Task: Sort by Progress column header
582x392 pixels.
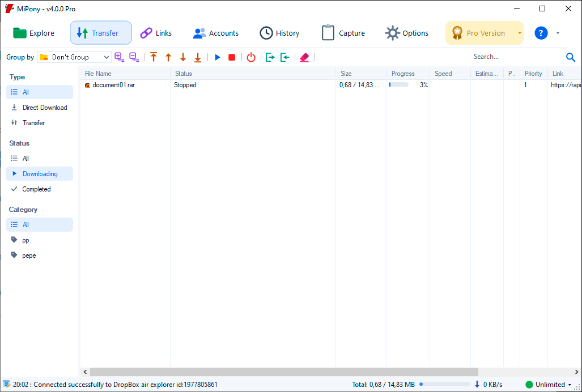Action: click(408, 74)
